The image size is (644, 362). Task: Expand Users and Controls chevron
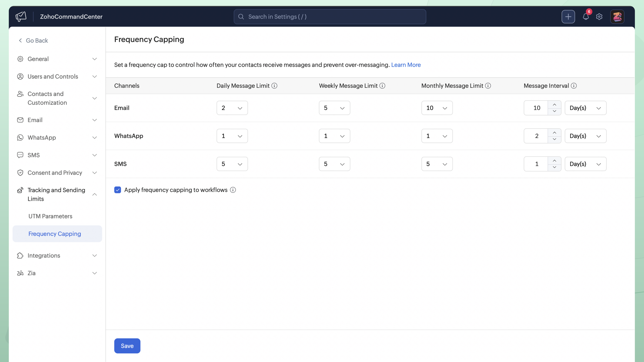(x=95, y=76)
